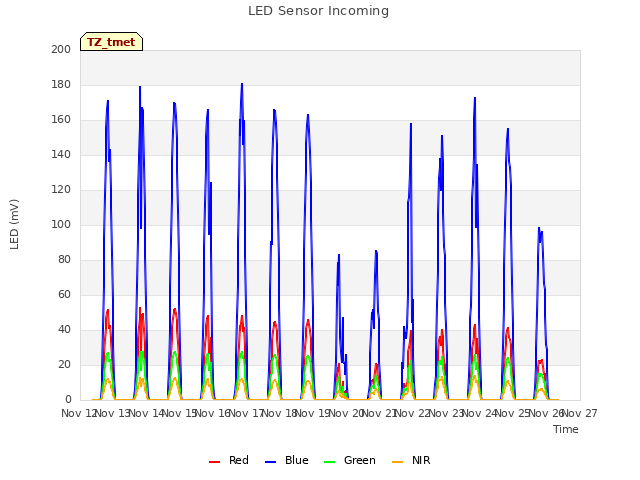Click the 160 y-axis tick label
The image size is (640, 480).
click(61, 120)
